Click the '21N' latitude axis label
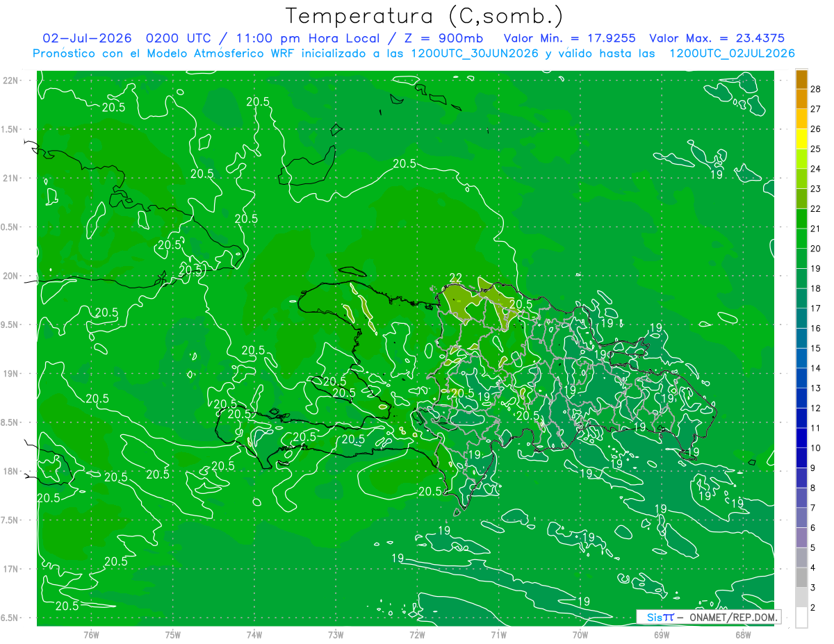834x644 pixels. (x=11, y=179)
